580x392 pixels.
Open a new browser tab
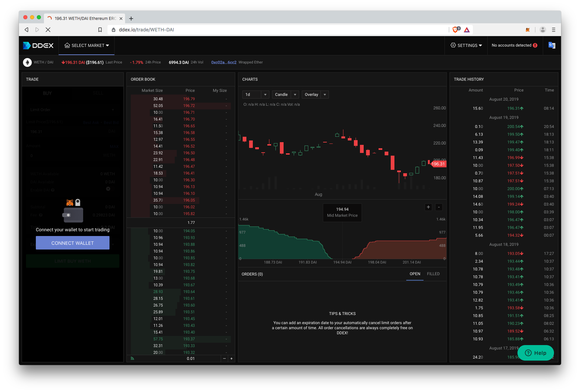(x=131, y=19)
